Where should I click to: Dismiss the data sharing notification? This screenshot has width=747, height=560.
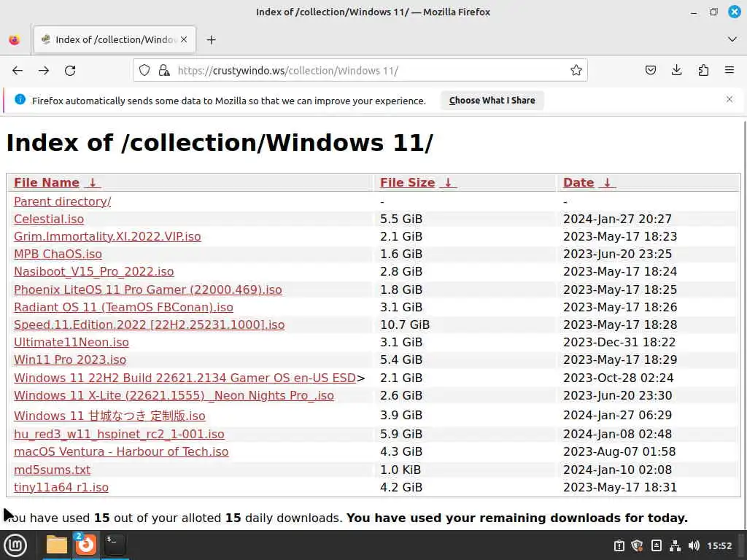coord(729,99)
